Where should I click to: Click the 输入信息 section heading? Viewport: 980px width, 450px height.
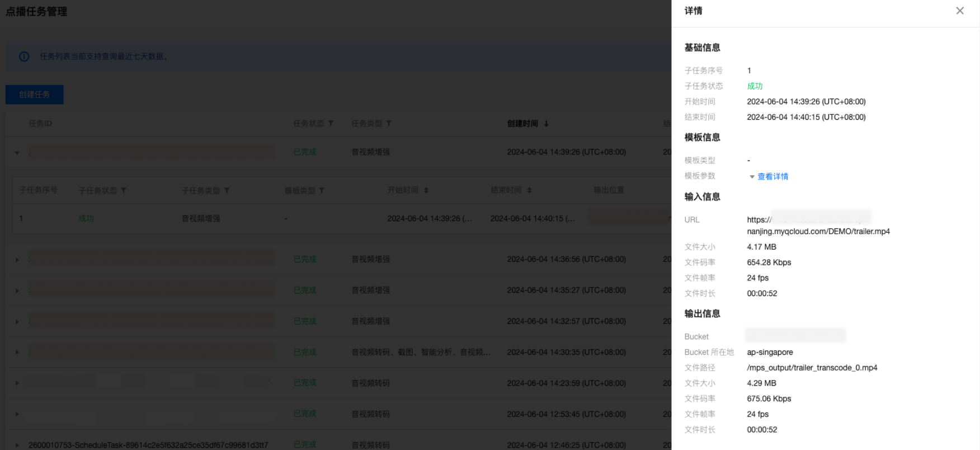pos(703,196)
